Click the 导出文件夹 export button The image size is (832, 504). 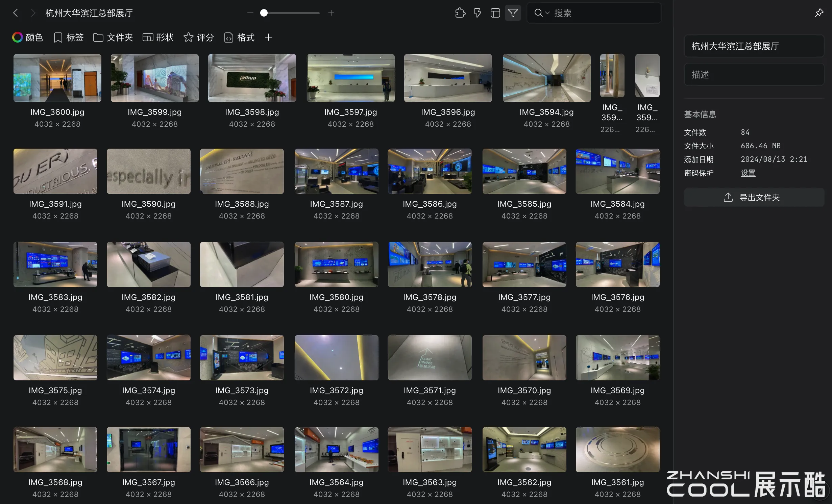click(x=754, y=197)
